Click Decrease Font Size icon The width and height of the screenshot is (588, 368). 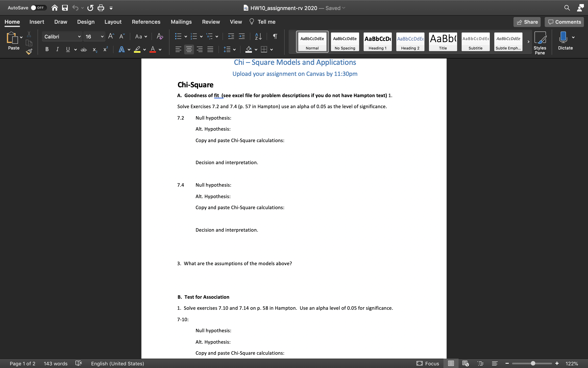click(122, 36)
